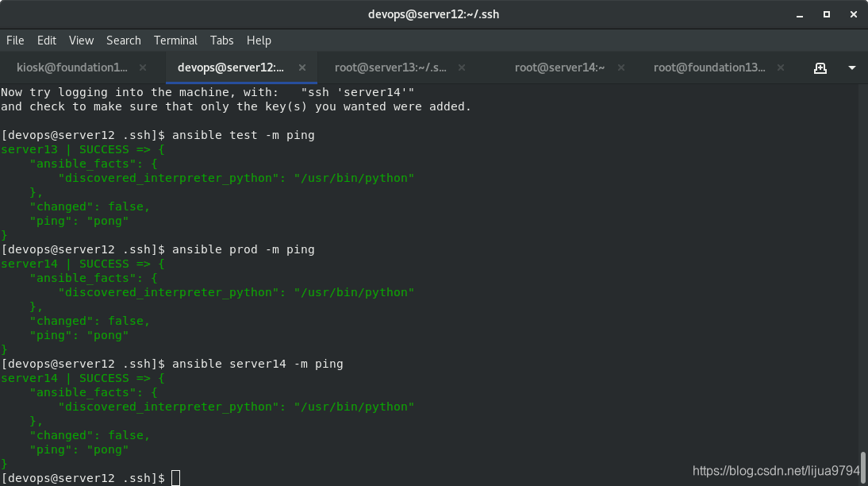This screenshot has height=486, width=868.
Task: Click the terminal vertical scrollbar thumb
Action: 863,469
